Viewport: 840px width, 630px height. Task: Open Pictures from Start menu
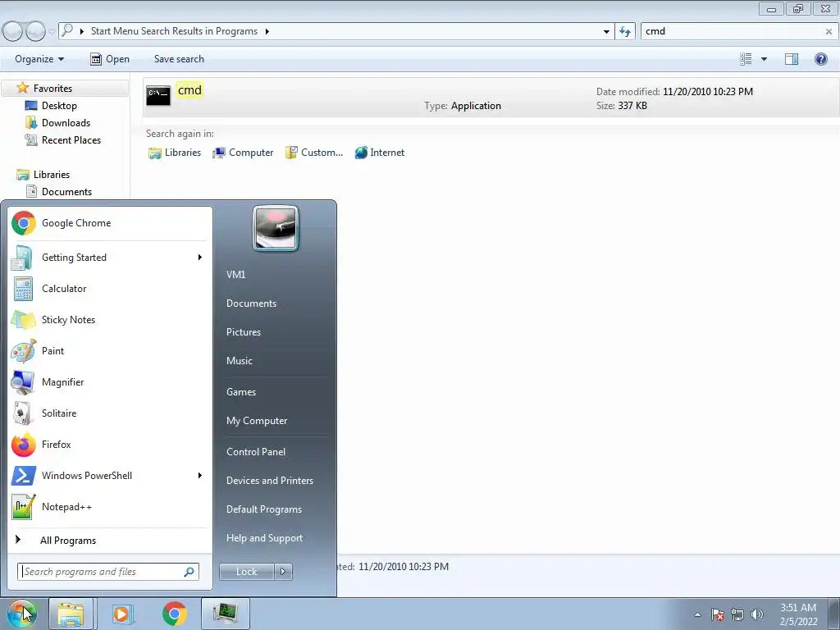[243, 332]
